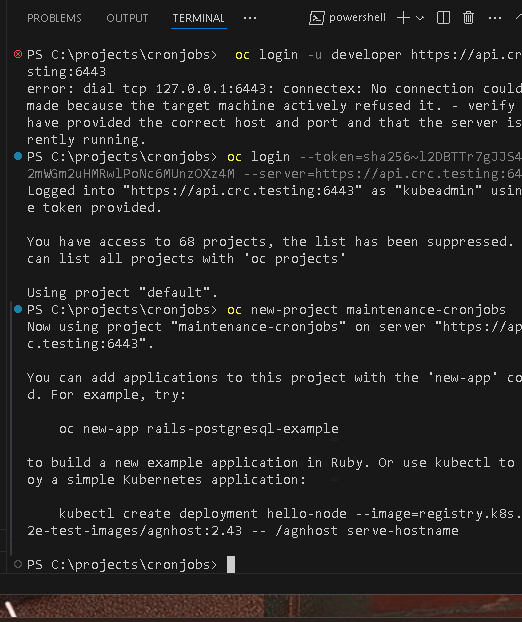Click the failed command red error marker
The height and width of the screenshot is (622, 522).
[18, 54]
